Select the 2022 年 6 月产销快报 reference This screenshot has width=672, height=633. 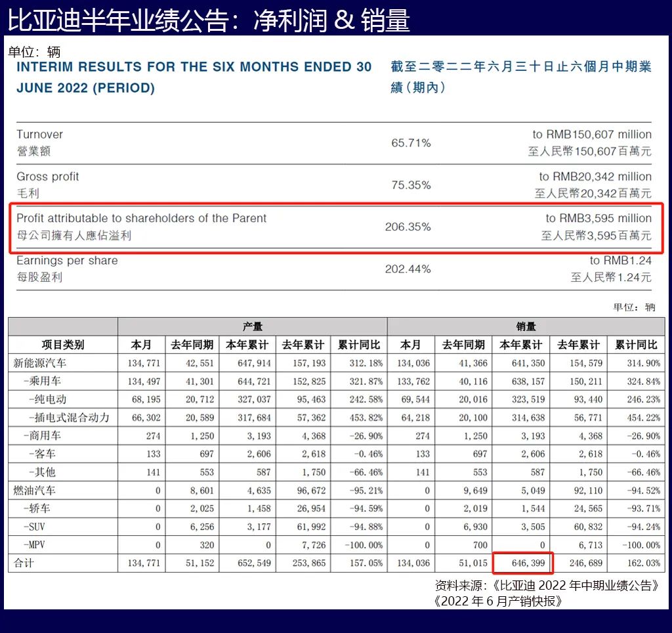[x=497, y=601]
